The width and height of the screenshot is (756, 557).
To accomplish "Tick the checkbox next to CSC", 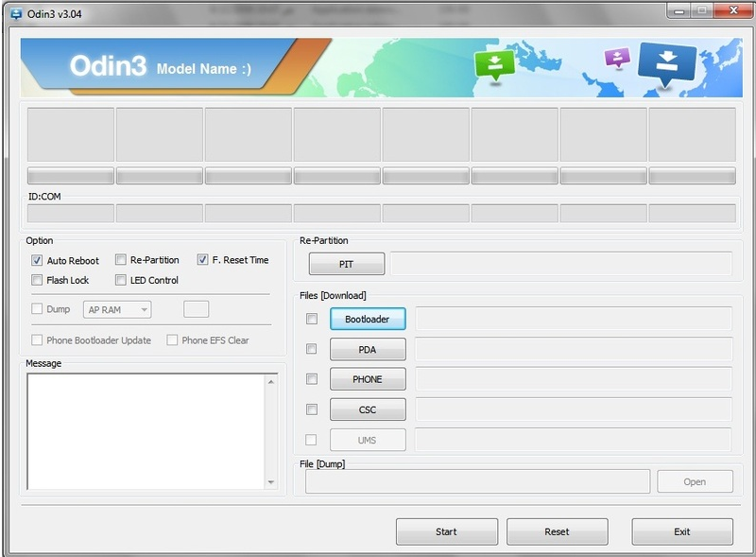I will (312, 409).
